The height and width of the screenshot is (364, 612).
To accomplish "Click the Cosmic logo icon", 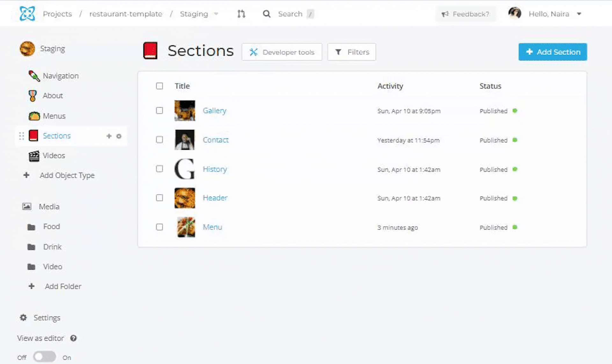I will coord(27,14).
